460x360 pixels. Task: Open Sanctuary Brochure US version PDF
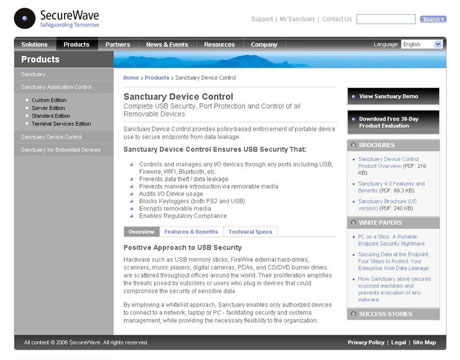tap(387, 205)
